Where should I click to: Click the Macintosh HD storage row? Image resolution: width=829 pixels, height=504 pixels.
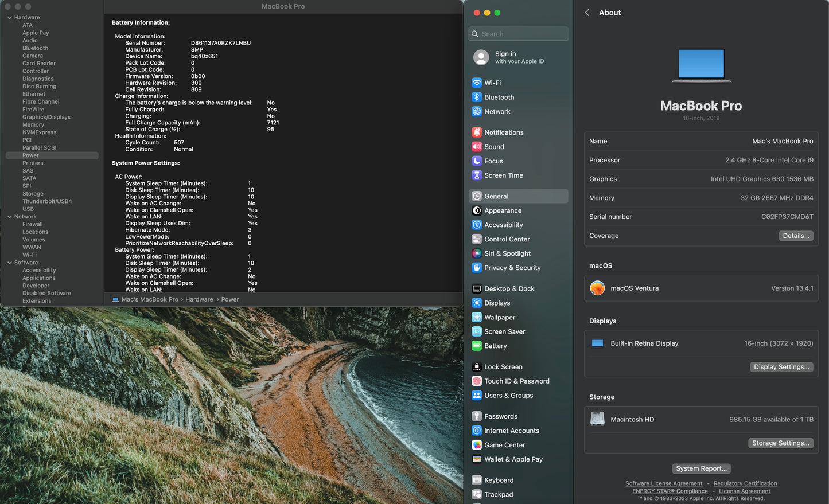[x=701, y=419]
